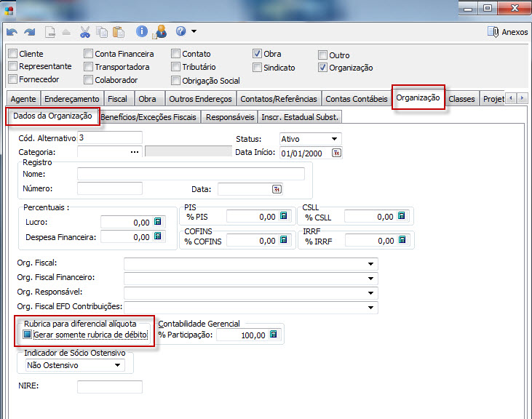Click the blue help question mark icon
Image resolution: width=532 pixels, height=419 pixels.
(x=180, y=32)
